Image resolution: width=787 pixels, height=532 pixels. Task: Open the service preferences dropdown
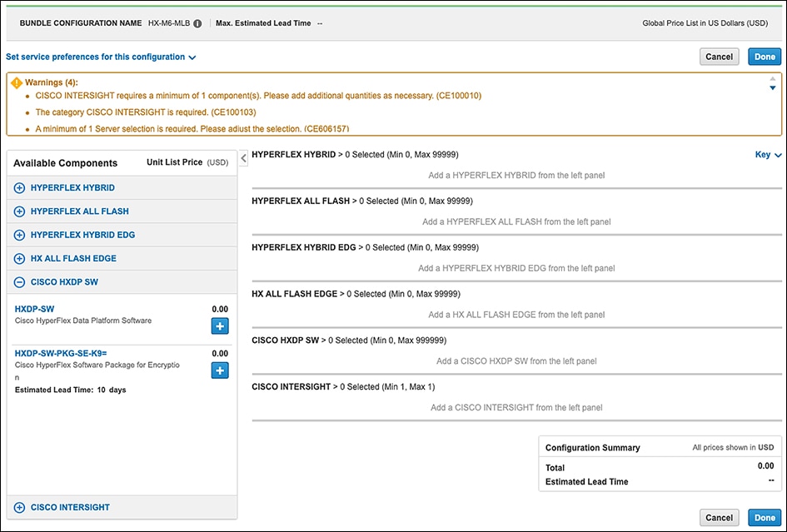tap(101, 57)
